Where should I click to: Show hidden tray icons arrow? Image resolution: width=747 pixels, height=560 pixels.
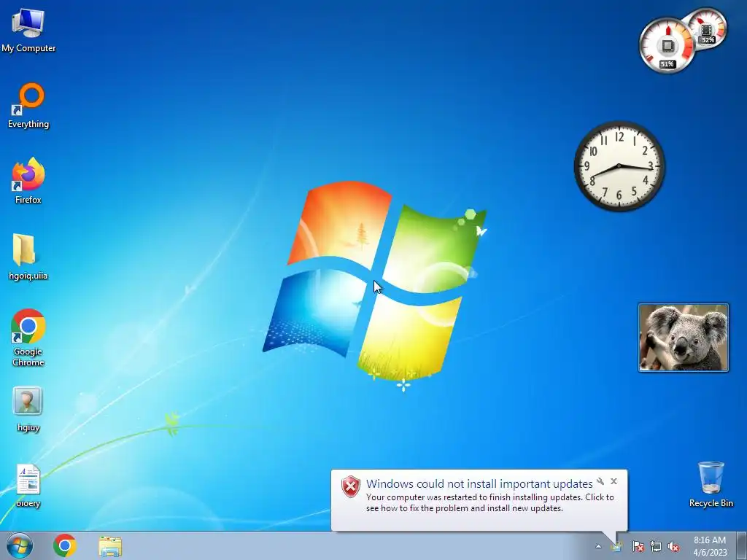(x=598, y=546)
